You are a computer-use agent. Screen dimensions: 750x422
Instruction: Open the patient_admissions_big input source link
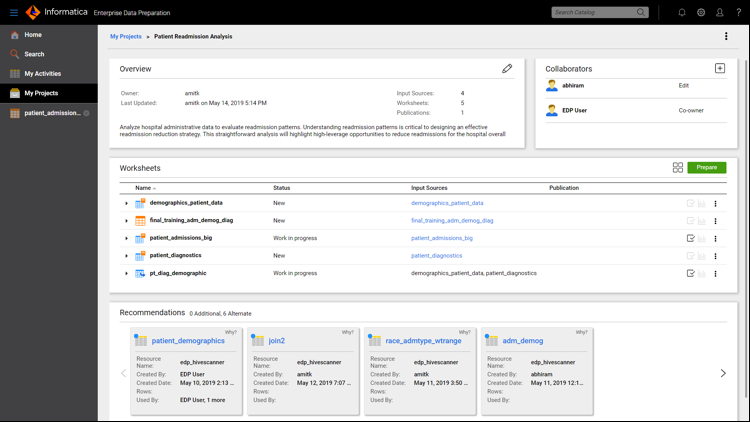[x=441, y=238]
